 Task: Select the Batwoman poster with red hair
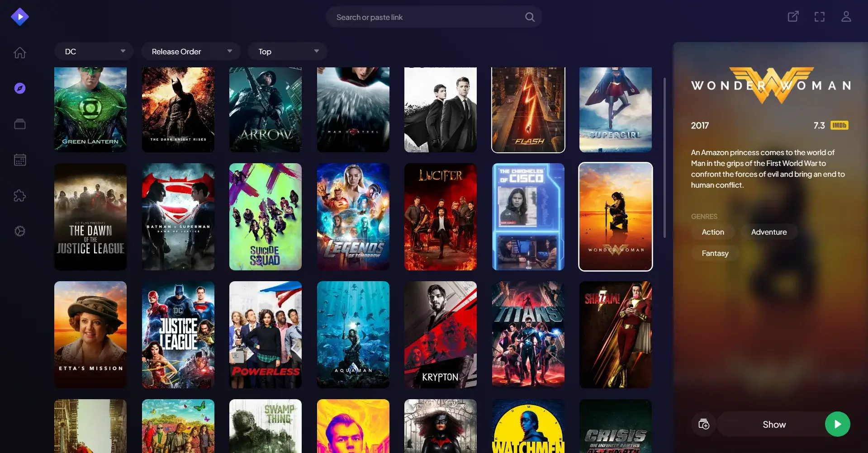point(441,426)
